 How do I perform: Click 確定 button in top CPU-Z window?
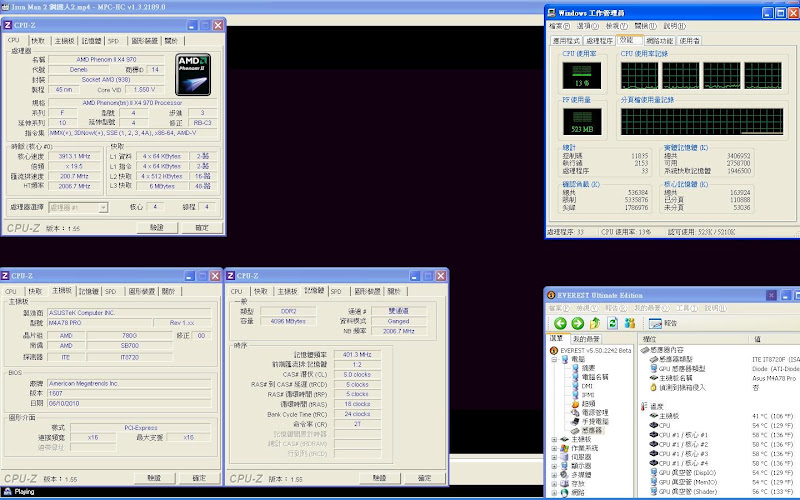202,228
